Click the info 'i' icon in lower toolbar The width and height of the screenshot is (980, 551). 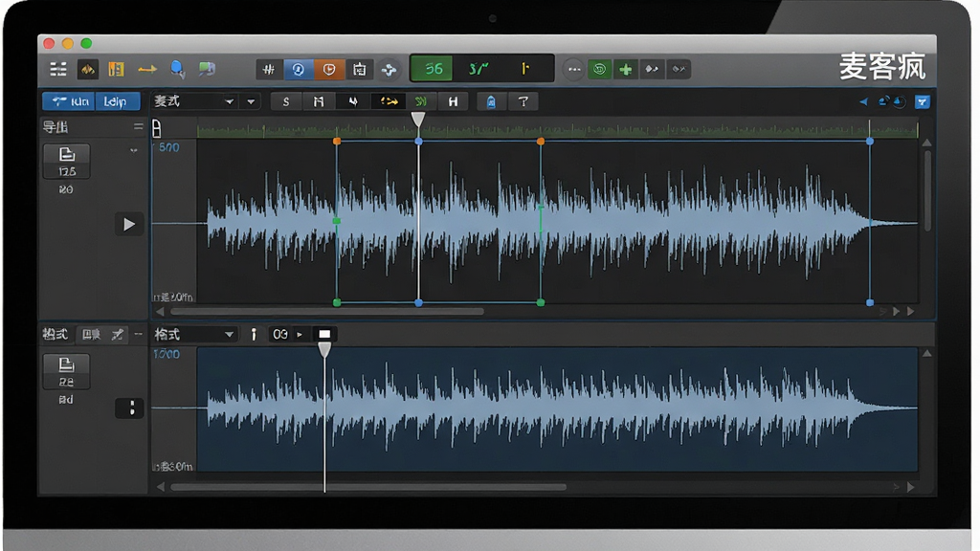(x=253, y=334)
